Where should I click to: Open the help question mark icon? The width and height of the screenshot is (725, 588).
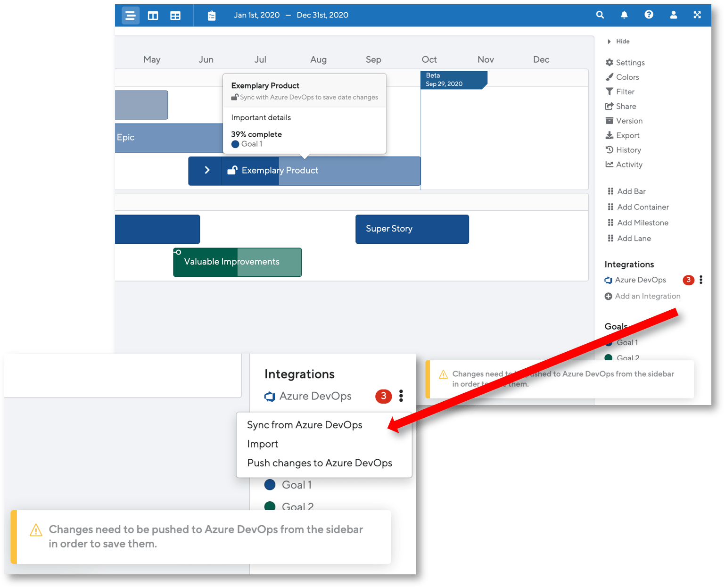click(649, 15)
